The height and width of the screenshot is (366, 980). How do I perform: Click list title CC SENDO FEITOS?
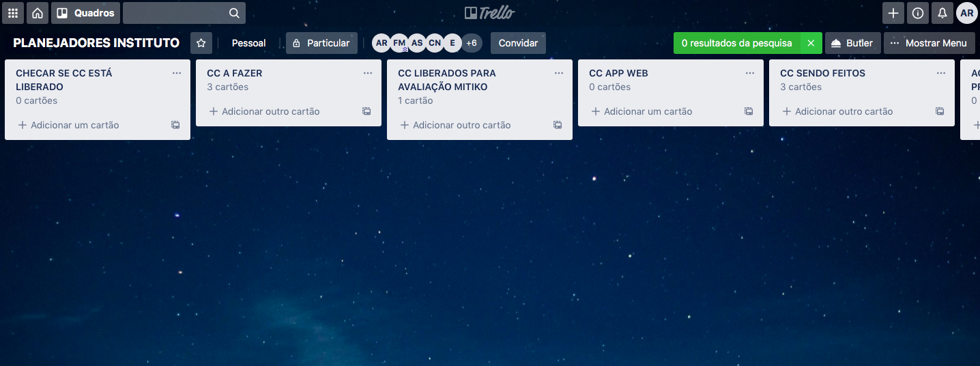822,73
